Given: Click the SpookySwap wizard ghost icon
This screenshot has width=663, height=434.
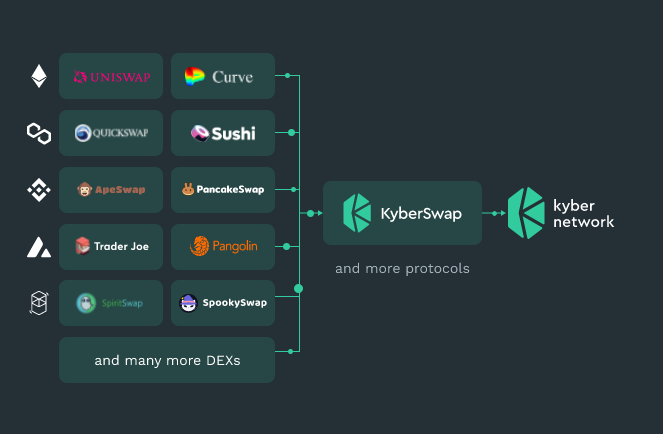Looking at the screenshot, I should click(188, 303).
